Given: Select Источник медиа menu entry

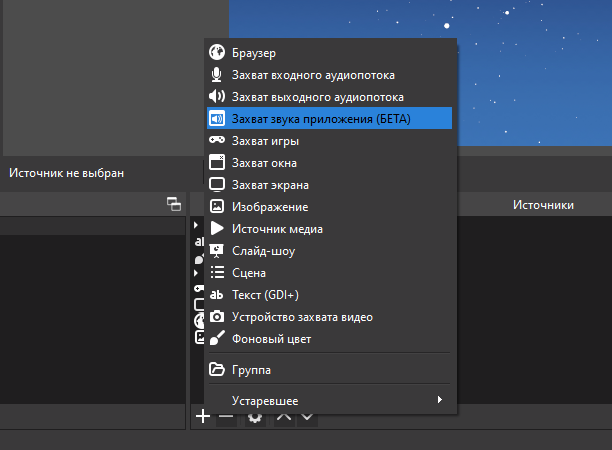Looking at the screenshot, I should click(x=329, y=228).
